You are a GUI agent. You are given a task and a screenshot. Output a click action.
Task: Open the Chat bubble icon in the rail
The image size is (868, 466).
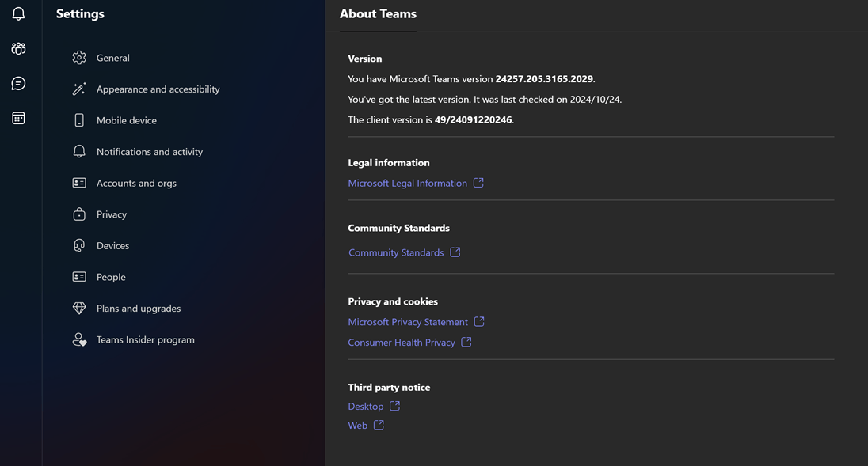coord(18,84)
